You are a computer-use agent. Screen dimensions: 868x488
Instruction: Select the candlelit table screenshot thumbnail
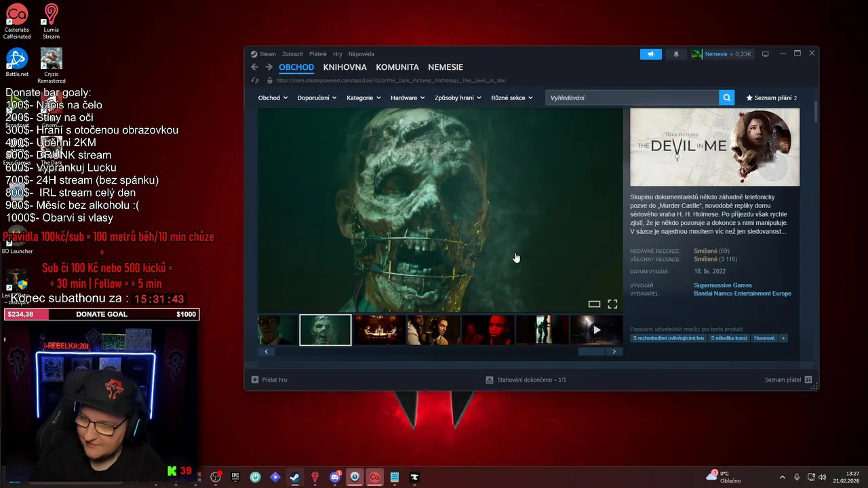[379, 330]
